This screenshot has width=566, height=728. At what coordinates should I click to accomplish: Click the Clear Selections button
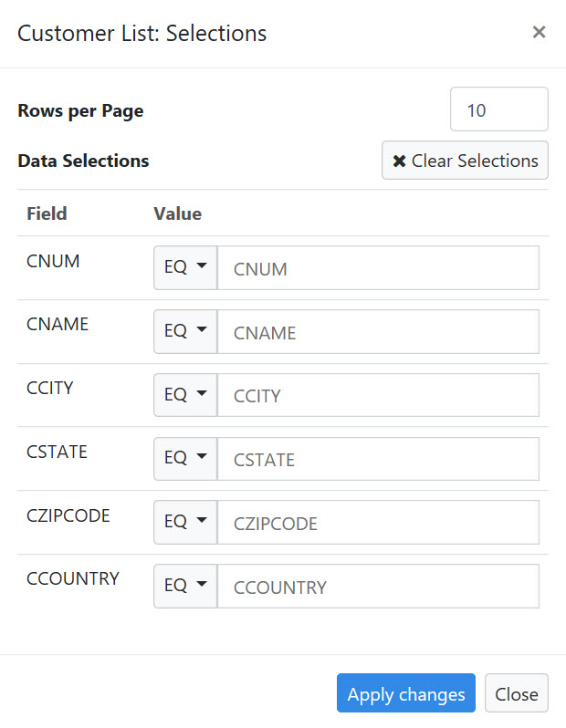(465, 161)
